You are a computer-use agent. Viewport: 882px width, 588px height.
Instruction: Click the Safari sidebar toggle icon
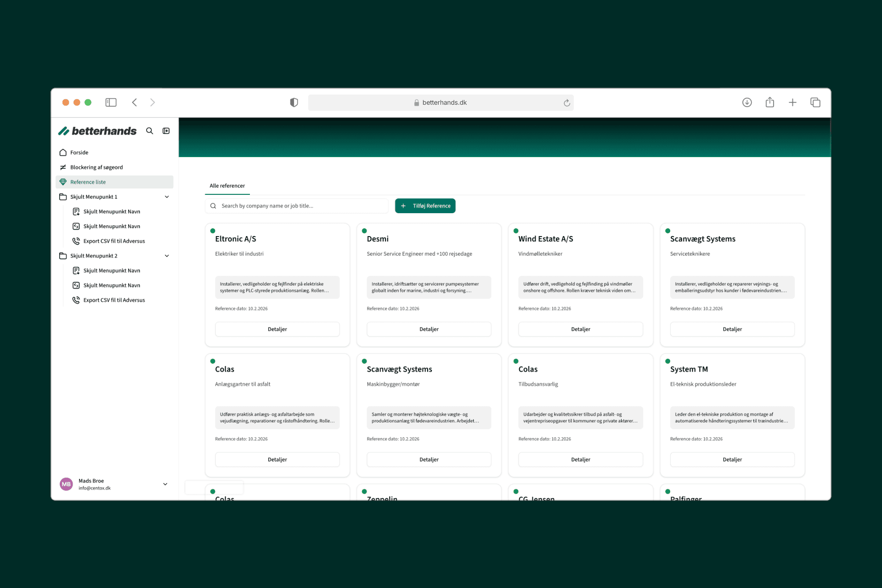(x=111, y=102)
